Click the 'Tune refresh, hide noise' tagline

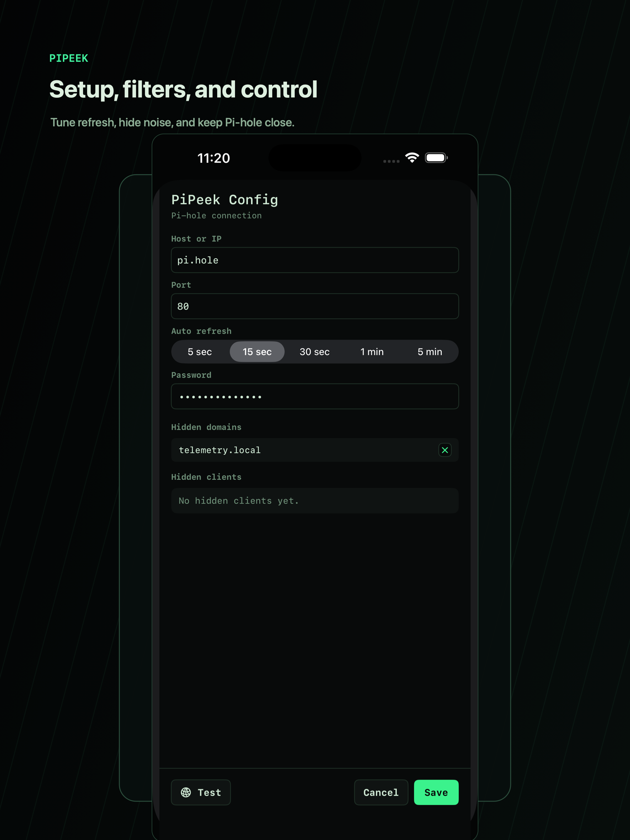(173, 123)
